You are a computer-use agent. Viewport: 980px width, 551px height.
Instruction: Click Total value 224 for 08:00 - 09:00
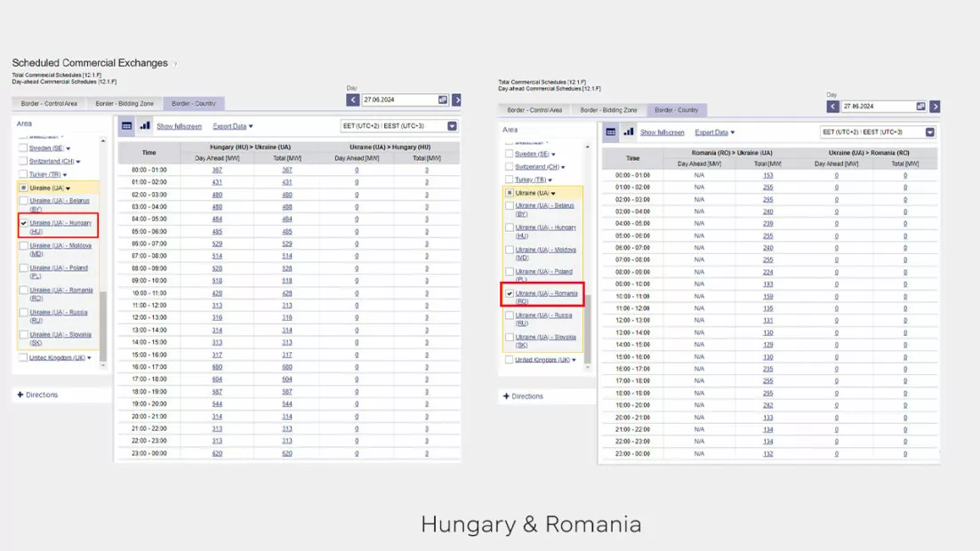click(x=768, y=272)
